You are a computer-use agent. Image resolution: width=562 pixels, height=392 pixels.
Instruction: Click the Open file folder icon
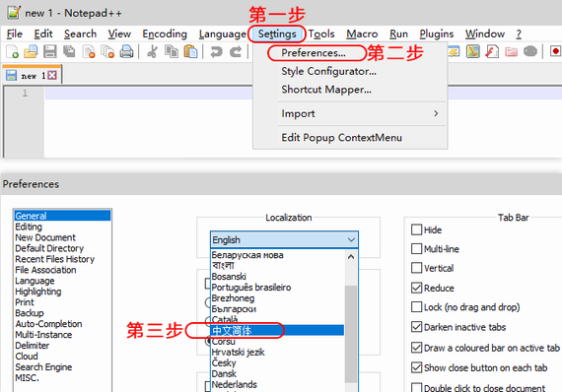point(31,52)
